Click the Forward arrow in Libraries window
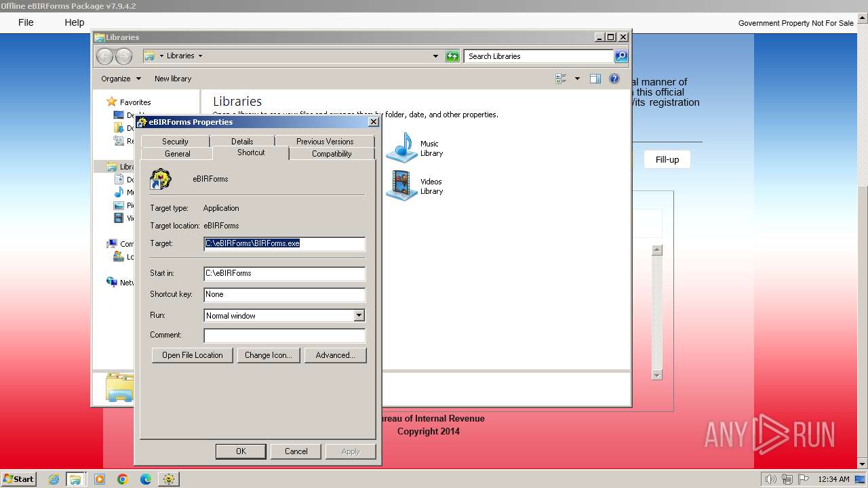 coord(123,56)
